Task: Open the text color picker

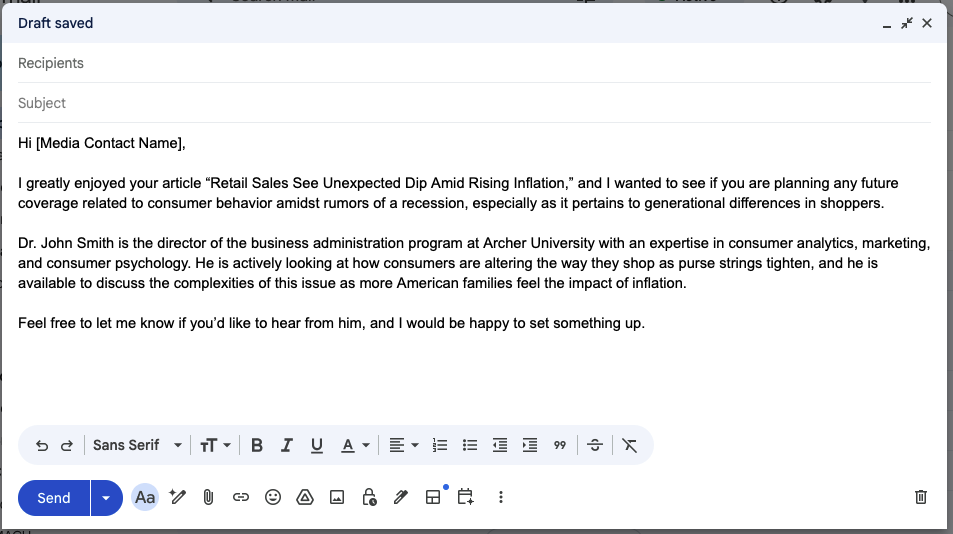Action: point(355,445)
